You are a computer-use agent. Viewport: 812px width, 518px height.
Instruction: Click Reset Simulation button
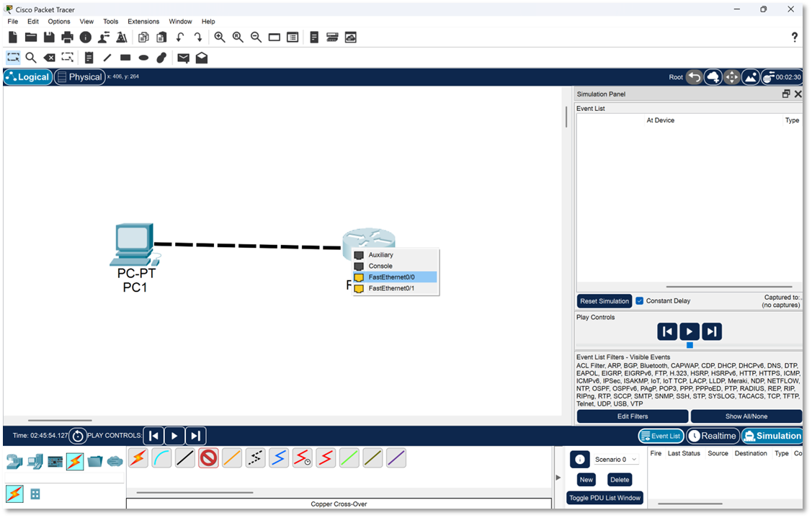point(604,301)
